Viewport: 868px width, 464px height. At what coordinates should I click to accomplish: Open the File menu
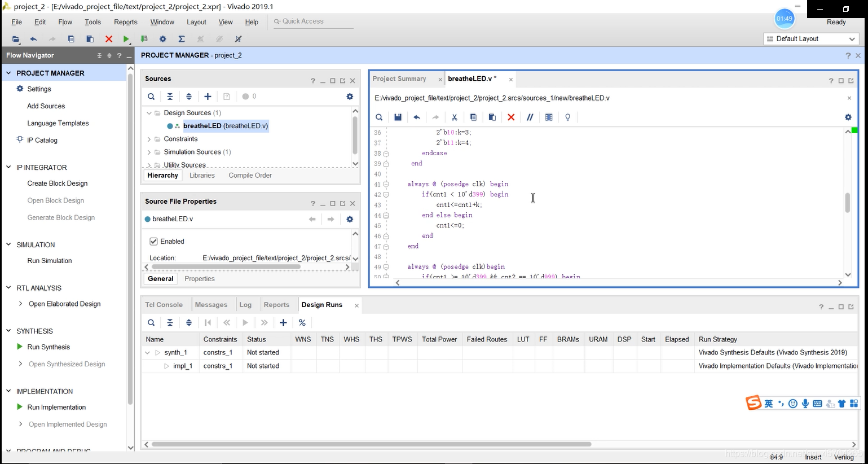[17, 22]
